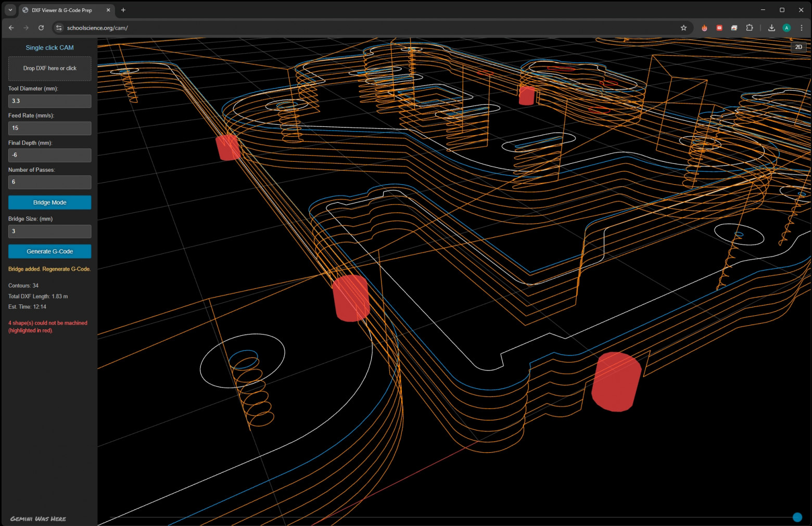
Task: Bookmark this page with the star icon
Action: [x=683, y=28]
